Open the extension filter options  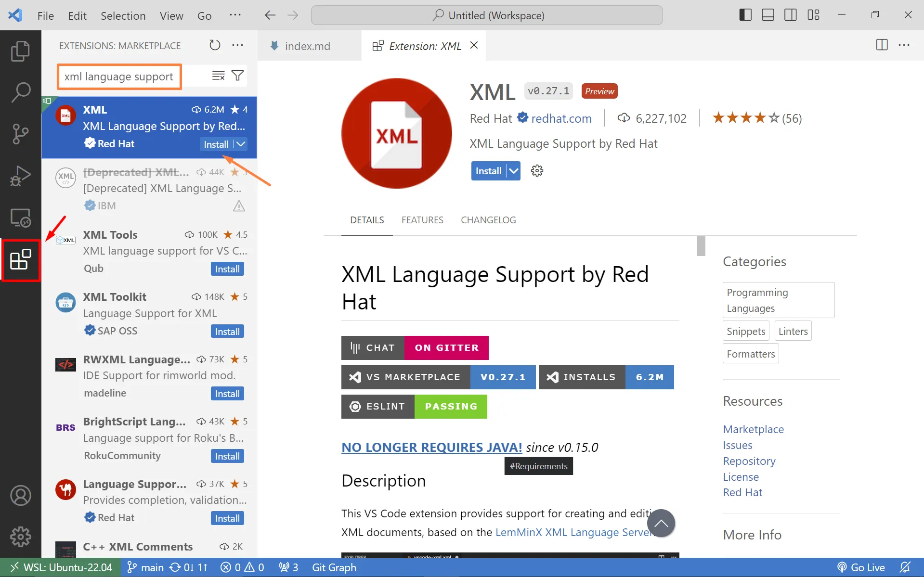pyautogui.click(x=238, y=76)
